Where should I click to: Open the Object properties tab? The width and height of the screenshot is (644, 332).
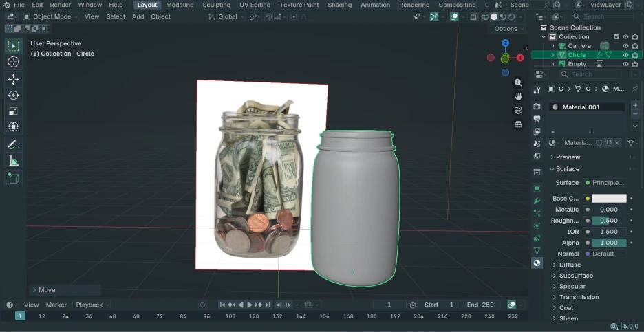(537, 188)
